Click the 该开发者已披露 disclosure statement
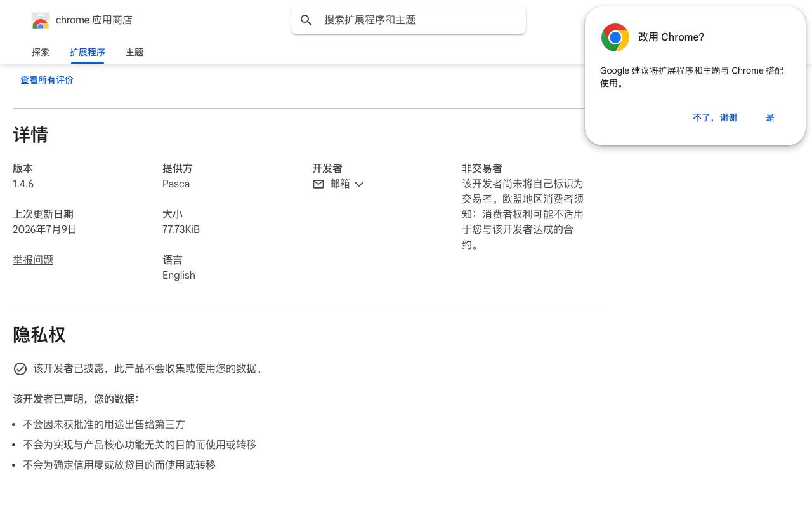 (x=150, y=369)
